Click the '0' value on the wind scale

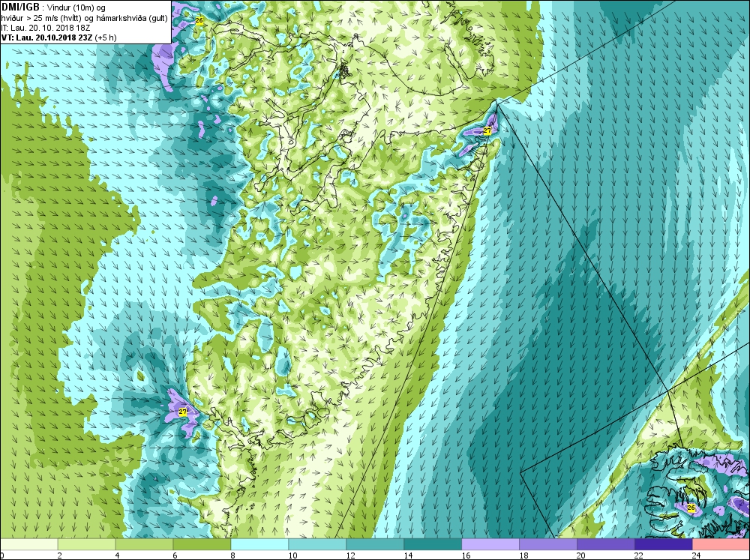[x=2, y=556]
